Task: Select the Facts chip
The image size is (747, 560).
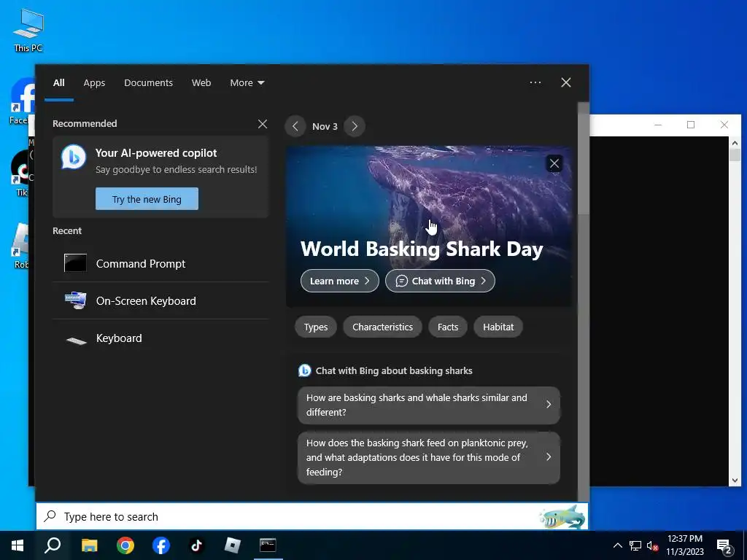Action: click(x=448, y=327)
